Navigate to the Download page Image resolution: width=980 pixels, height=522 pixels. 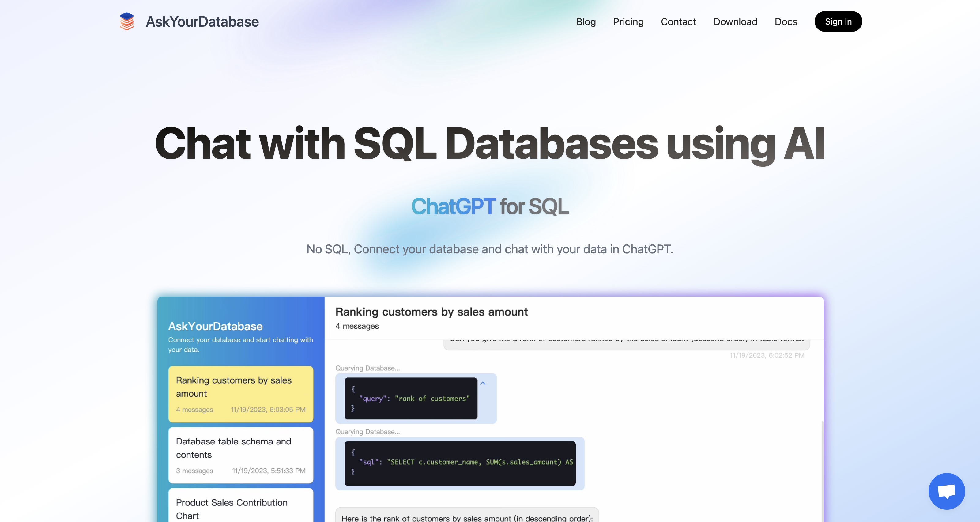pos(735,22)
